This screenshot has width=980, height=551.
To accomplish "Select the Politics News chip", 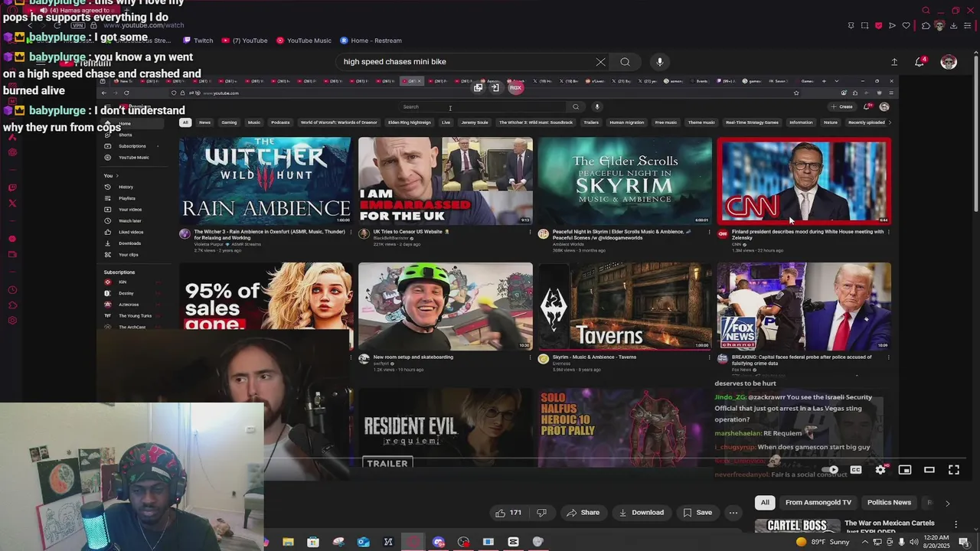I will pyautogui.click(x=889, y=503).
